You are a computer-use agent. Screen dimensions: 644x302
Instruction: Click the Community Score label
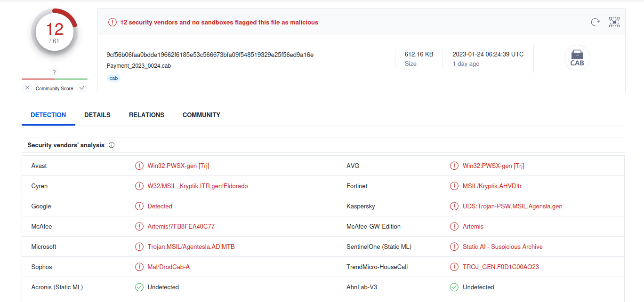[55, 88]
